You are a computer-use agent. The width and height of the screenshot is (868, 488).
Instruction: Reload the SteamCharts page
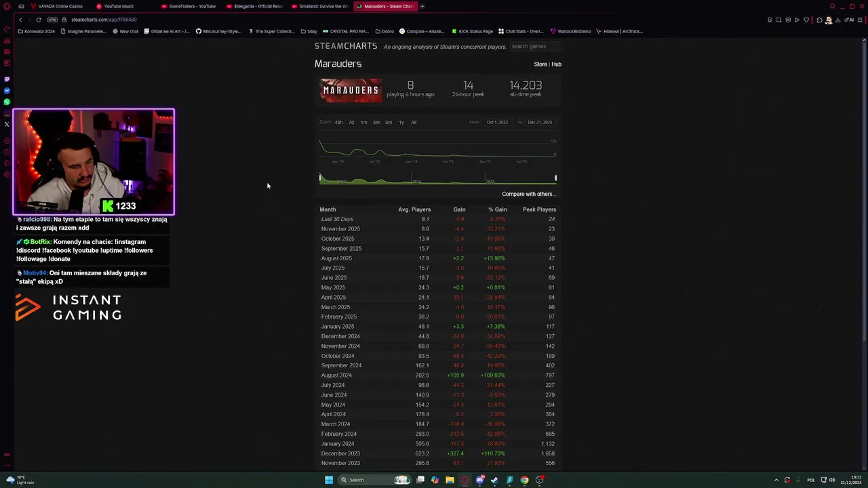click(x=39, y=20)
